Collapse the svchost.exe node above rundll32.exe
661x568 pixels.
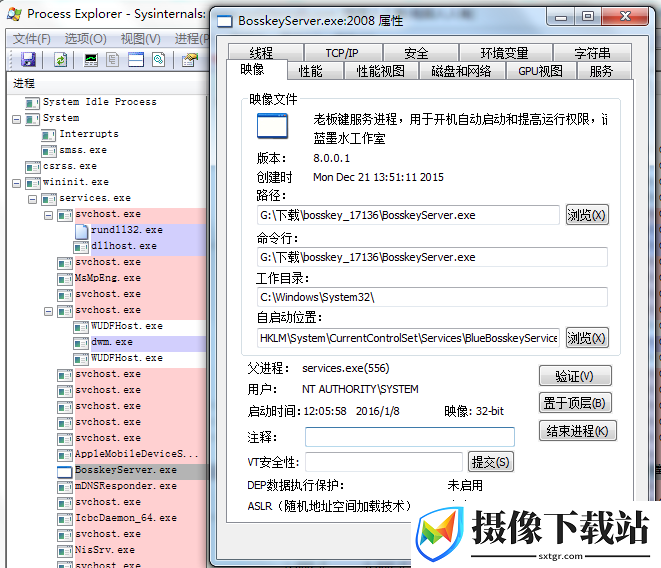pyautogui.click(x=48, y=215)
